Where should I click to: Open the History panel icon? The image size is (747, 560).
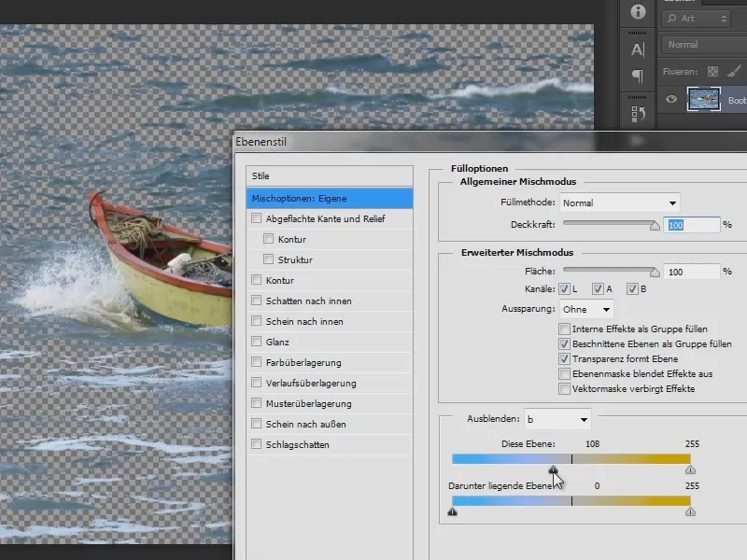(638, 114)
